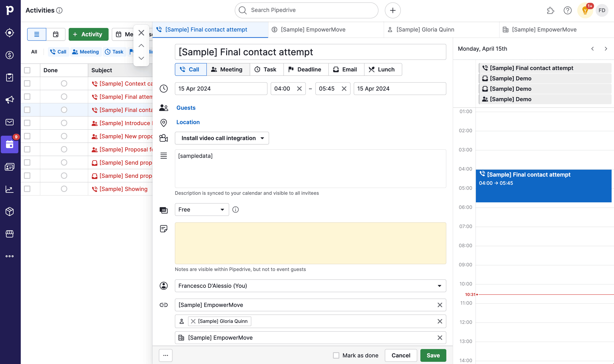This screenshot has height=364, width=614.
Task: Switch activity type to Email
Action: 346,69
